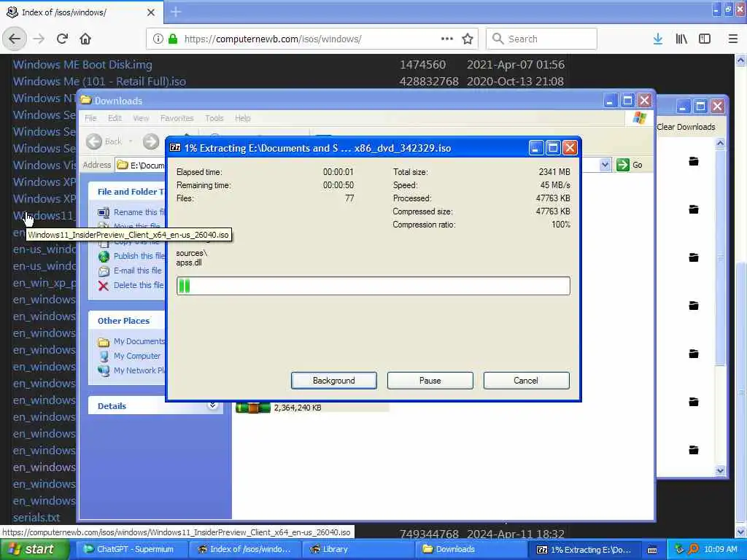Cancel the 7-Zip extraction
The image size is (747, 560).
526,381
